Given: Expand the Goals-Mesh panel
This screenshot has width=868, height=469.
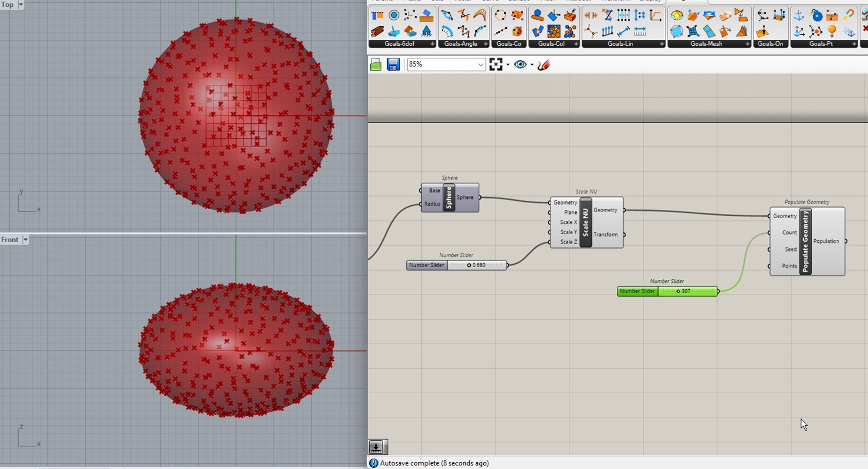Looking at the screenshot, I should tap(748, 44).
